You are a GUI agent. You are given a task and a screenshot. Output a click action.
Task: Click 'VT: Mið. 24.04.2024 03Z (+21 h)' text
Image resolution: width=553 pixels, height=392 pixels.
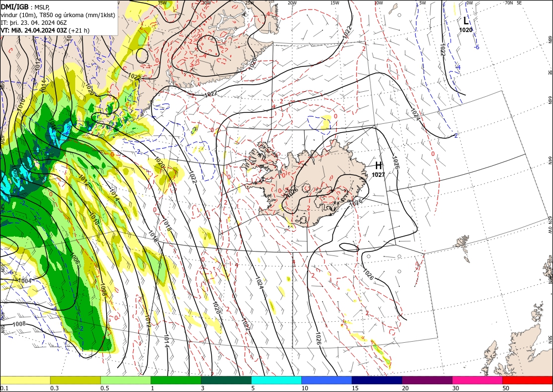click(x=45, y=30)
